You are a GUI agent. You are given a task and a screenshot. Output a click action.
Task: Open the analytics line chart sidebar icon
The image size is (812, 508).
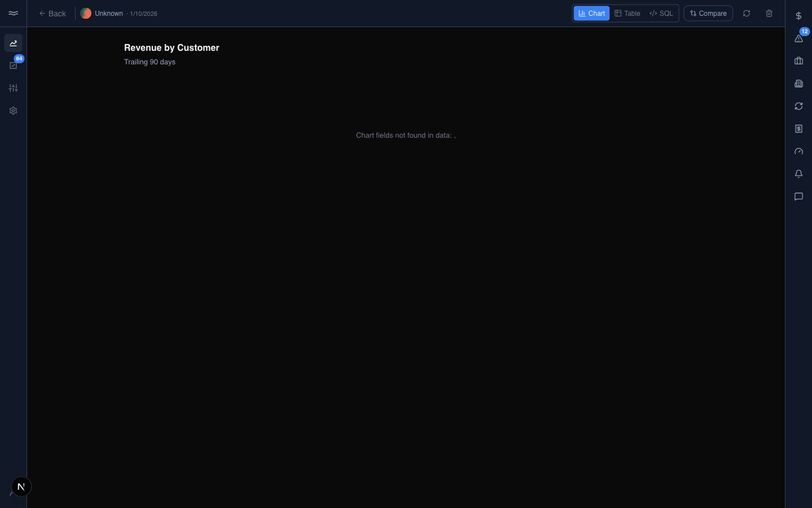pos(13,43)
